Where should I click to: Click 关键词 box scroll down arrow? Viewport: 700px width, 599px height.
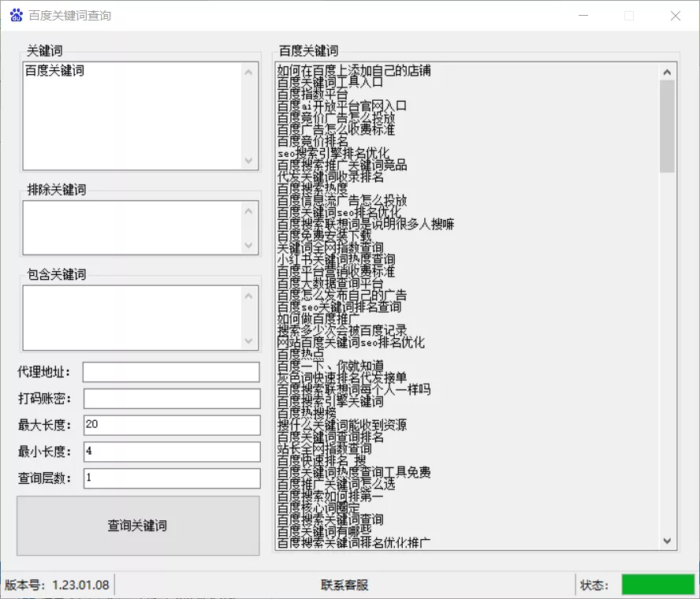pyautogui.click(x=248, y=160)
